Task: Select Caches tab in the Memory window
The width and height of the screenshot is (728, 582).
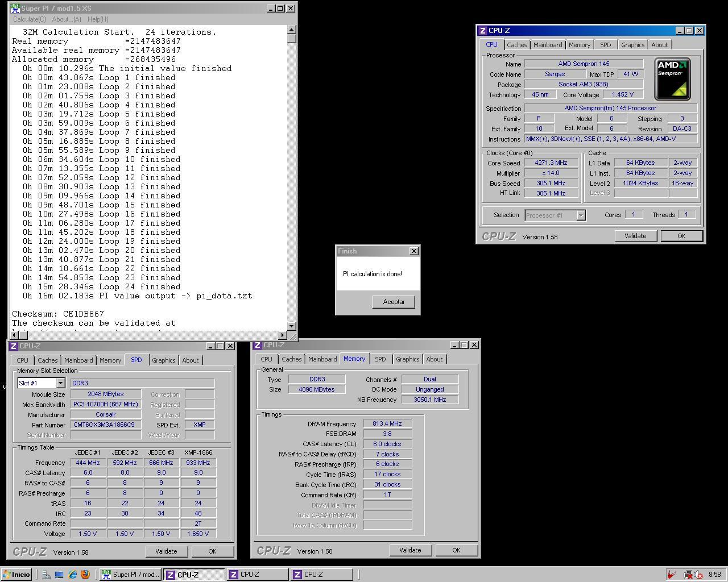Action: [292, 359]
